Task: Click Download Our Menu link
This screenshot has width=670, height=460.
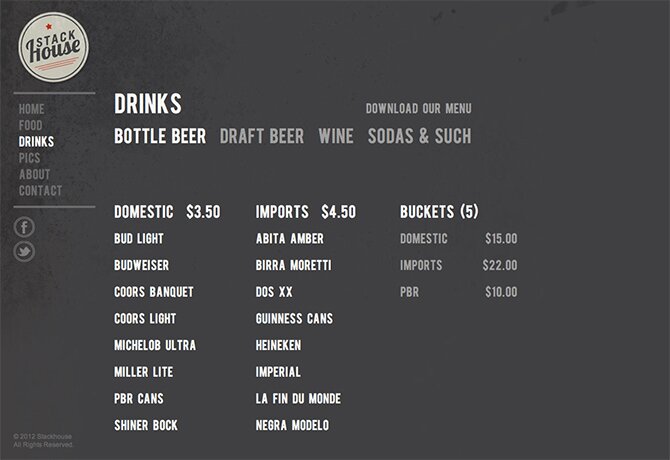Action: tap(419, 108)
